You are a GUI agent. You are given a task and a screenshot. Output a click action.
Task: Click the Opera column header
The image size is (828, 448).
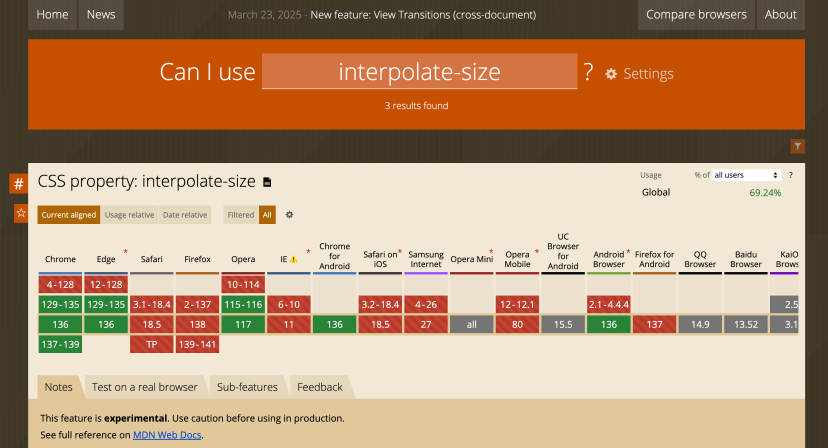[x=243, y=259]
